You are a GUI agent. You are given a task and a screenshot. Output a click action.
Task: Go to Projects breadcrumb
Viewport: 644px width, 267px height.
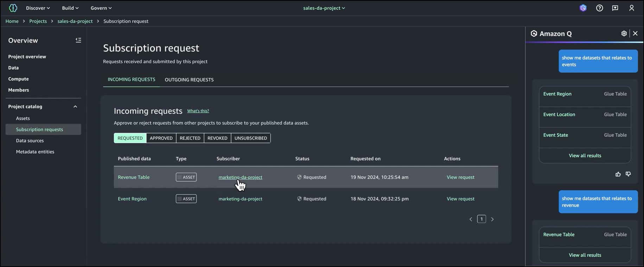click(x=38, y=21)
